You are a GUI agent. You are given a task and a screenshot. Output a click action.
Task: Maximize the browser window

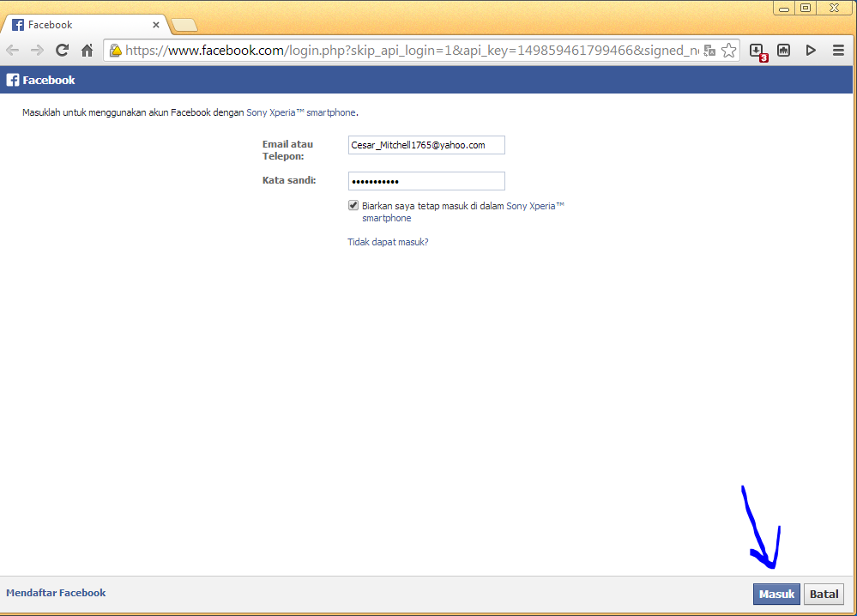pyautogui.click(x=805, y=8)
